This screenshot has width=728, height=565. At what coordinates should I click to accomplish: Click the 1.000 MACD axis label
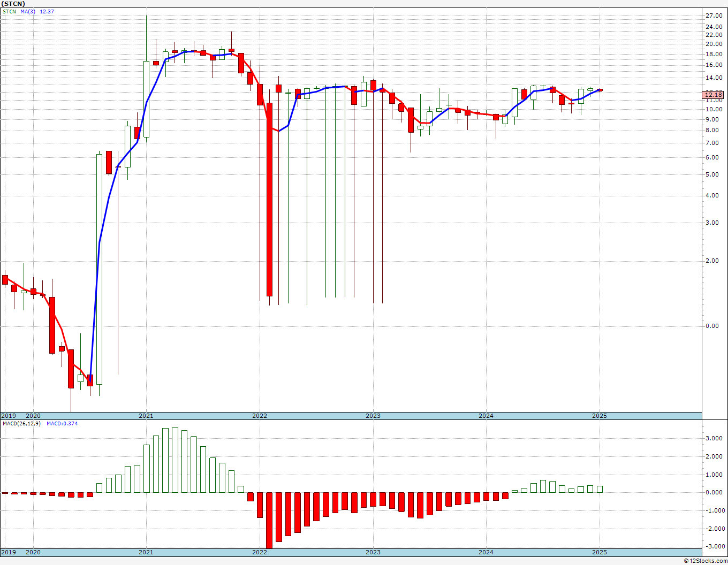[714, 475]
